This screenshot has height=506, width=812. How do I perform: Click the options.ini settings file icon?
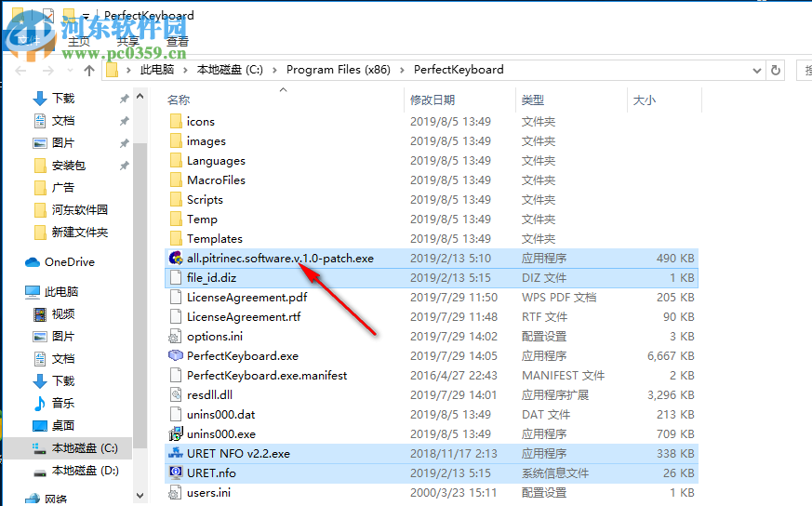176,336
